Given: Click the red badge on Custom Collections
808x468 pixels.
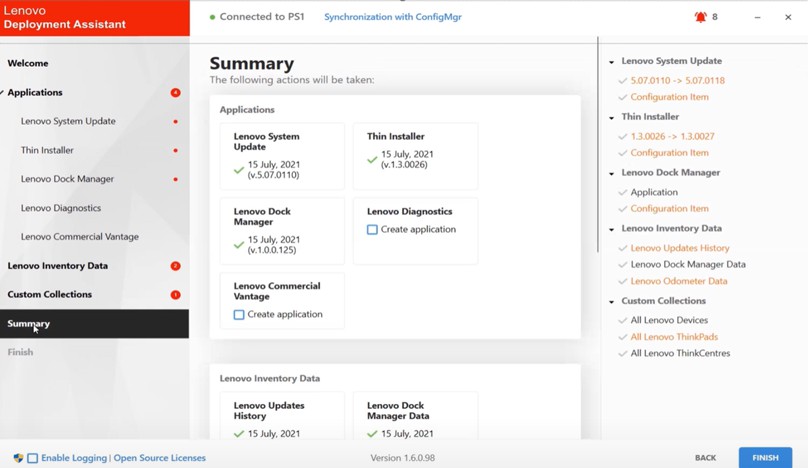Looking at the screenshot, I should pyautogui.click(x=175, y=295).
